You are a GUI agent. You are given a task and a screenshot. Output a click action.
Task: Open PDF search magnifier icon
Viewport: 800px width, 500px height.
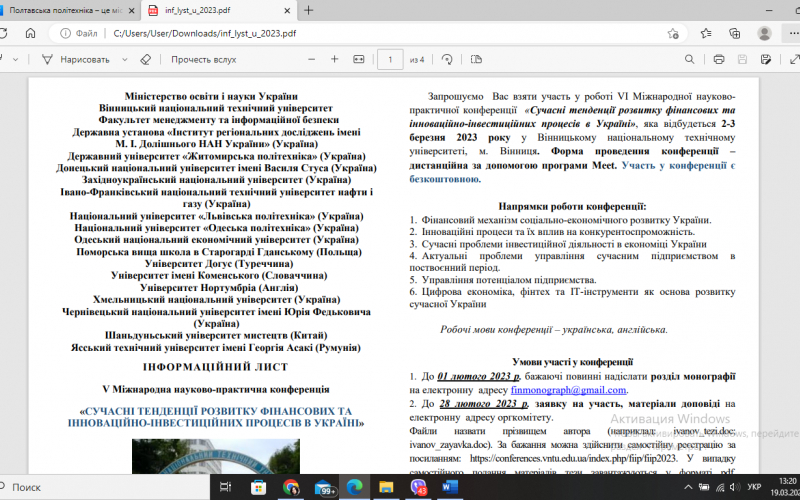(689, 60)
